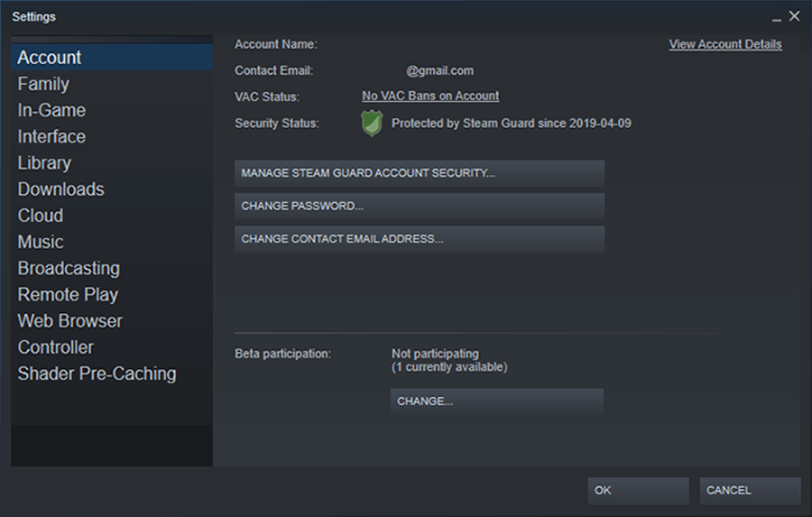Click the Security Status label
Image resolution: width=812 pixels, height=517 pixels.
(277, 124)
